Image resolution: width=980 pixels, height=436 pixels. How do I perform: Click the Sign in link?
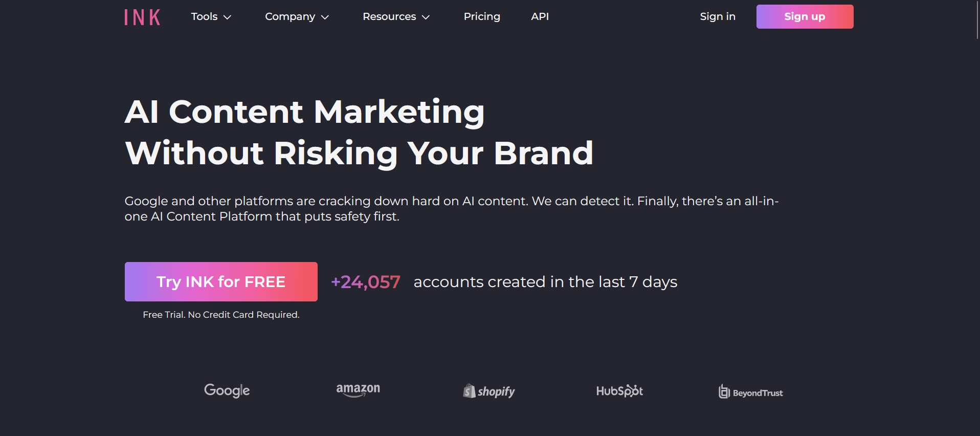(x=718, y=16)
